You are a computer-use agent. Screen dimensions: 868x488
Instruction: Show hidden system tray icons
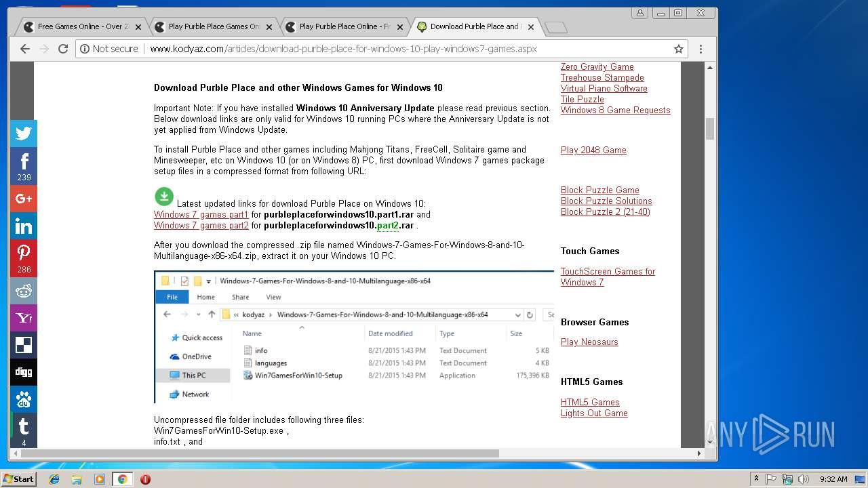[756, 479]
